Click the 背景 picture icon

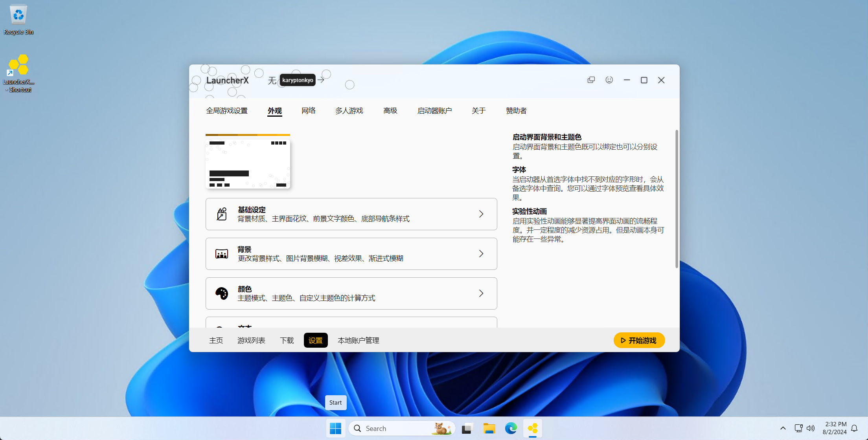[x=222, y=254]
